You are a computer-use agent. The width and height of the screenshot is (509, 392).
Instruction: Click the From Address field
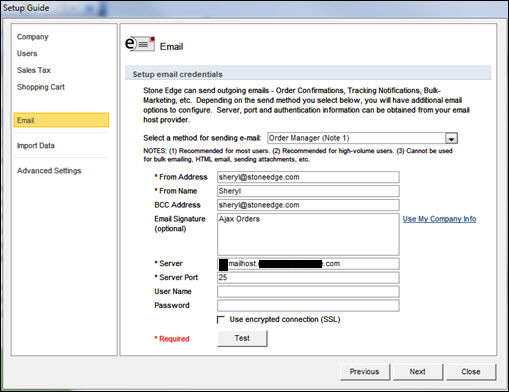308,177
